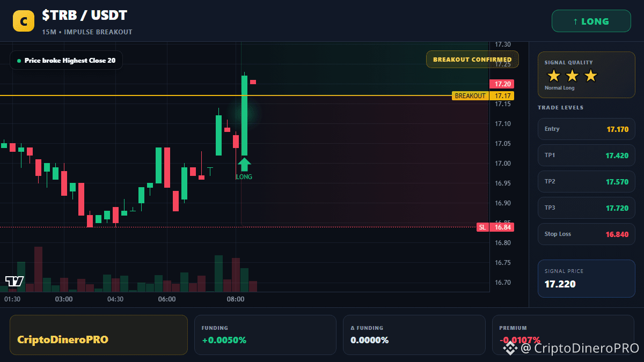Select the Entry 17.170 trade level row
The image size is (644, 362).
tap(587, 129)
